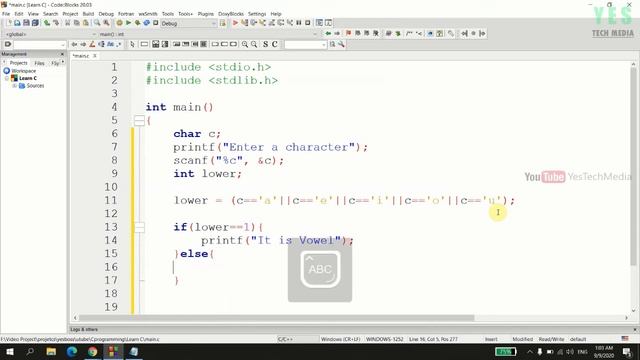Click the Save file toolbar icon
640x360 pixels.
coord(27,23)
